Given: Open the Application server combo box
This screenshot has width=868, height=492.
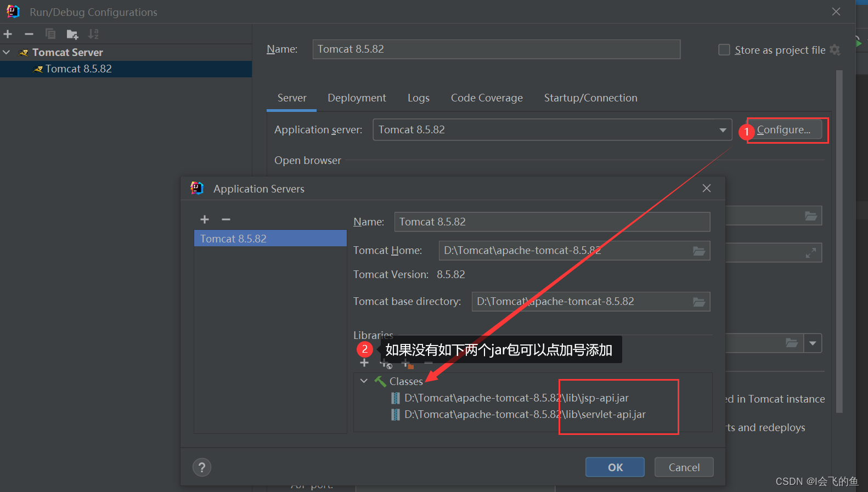Looking at the screenshot, I should coord(552,130).
